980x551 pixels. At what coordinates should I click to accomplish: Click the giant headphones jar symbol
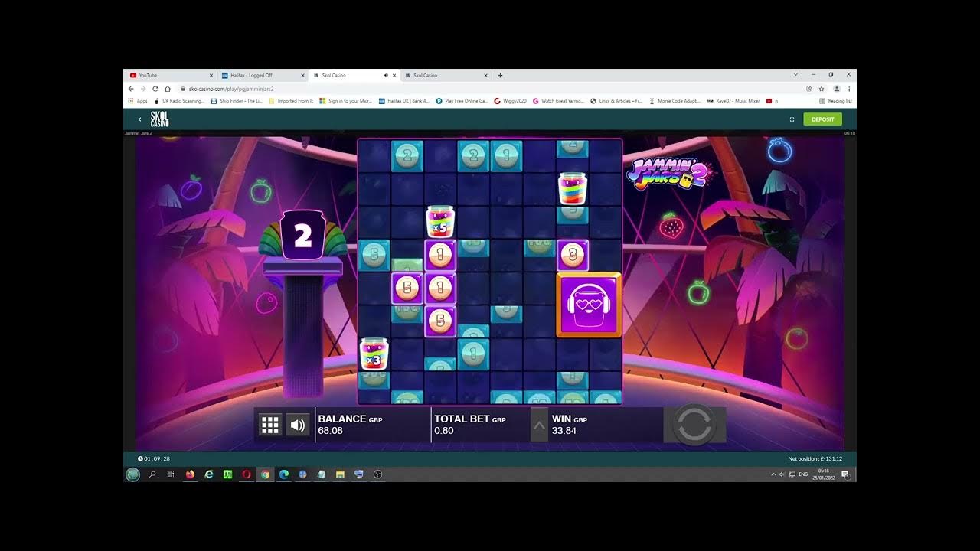(x=589, y=305)
